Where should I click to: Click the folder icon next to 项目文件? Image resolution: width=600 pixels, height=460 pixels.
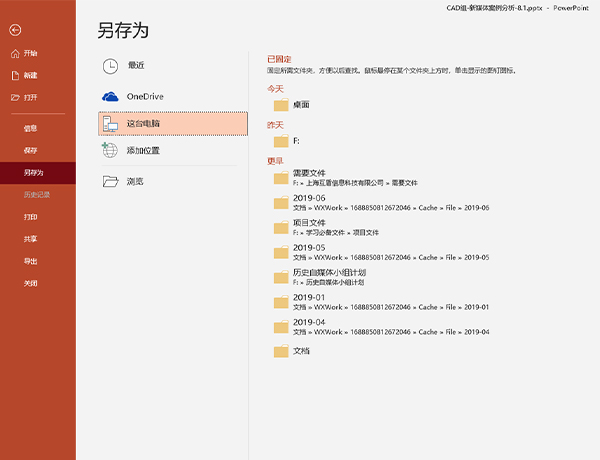[281, 227]
